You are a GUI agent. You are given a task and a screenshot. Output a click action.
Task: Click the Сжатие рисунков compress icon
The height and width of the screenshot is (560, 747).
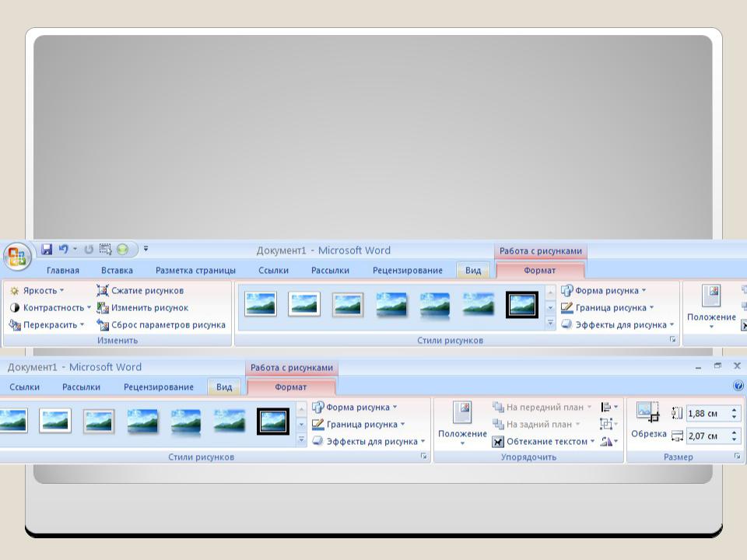pos(103,290)
